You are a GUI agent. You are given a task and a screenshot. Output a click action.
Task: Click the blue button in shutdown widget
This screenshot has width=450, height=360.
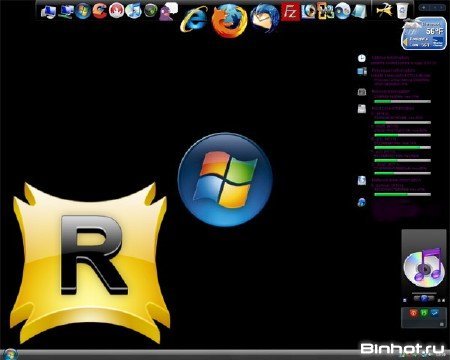[434, 313]
